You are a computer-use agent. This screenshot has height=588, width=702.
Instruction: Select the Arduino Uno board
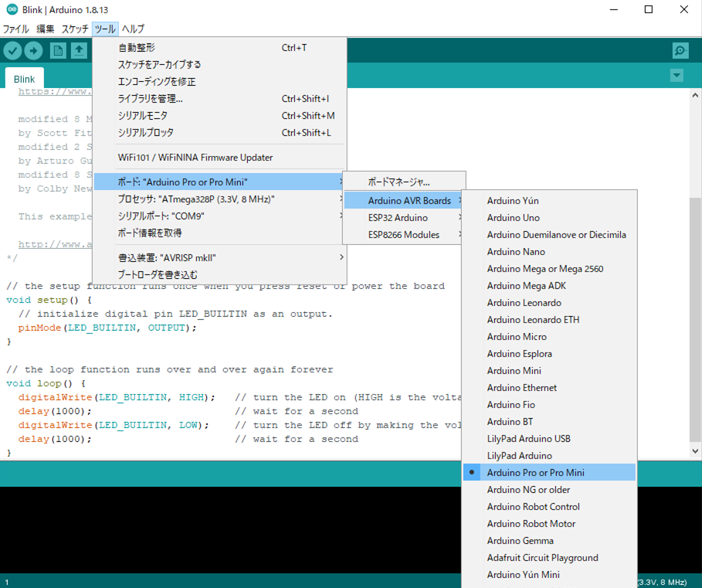coord(549,218)
